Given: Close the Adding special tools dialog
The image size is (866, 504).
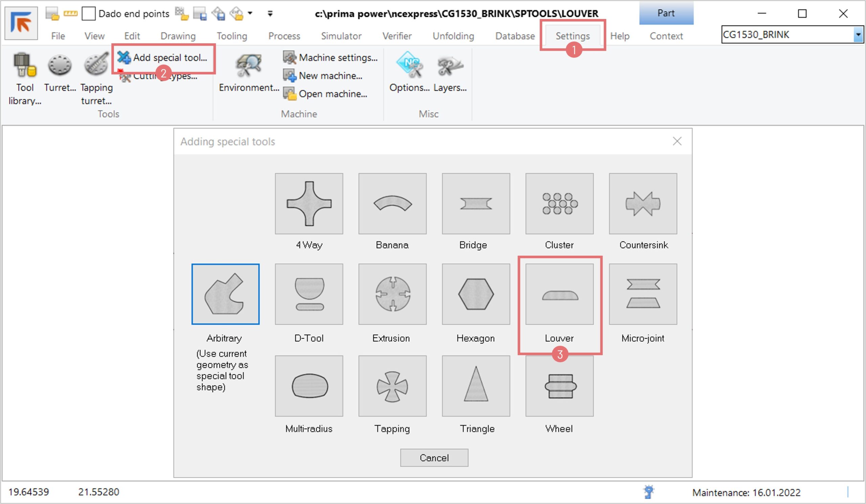Looking at the screenshot, I should 677,141.
